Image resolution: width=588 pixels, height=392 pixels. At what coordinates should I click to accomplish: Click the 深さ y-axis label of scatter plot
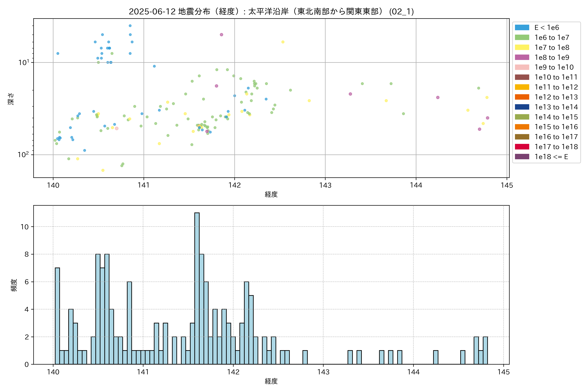[11, 99]
